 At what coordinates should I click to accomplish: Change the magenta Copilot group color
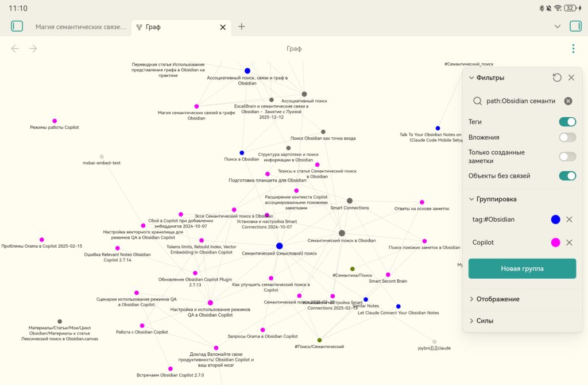[x=555, y=242]
